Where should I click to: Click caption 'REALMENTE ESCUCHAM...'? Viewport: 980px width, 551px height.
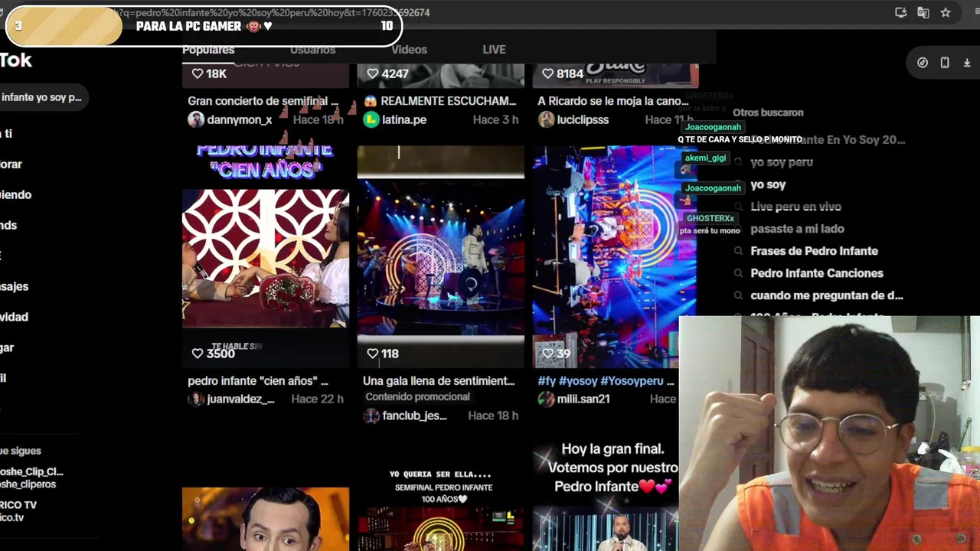(440, 101)
